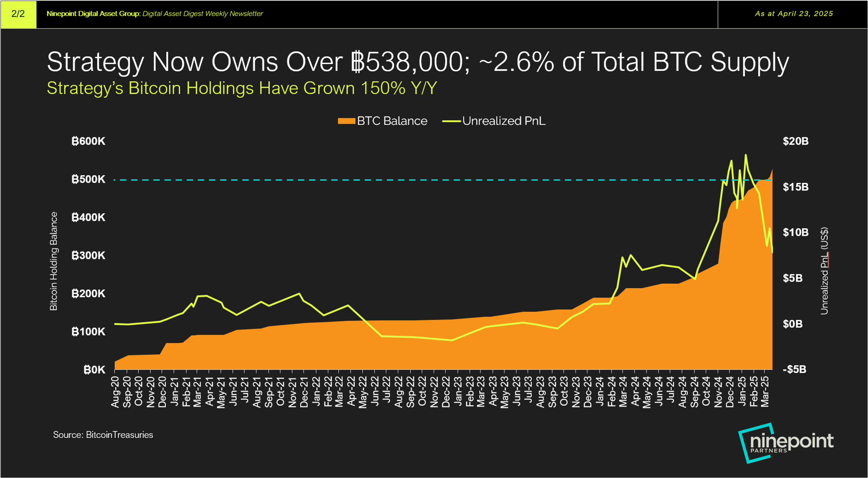Click the Dec-20 x-axis tick label
The height and width of the screenshot is (478, 868).
(162, 392)
